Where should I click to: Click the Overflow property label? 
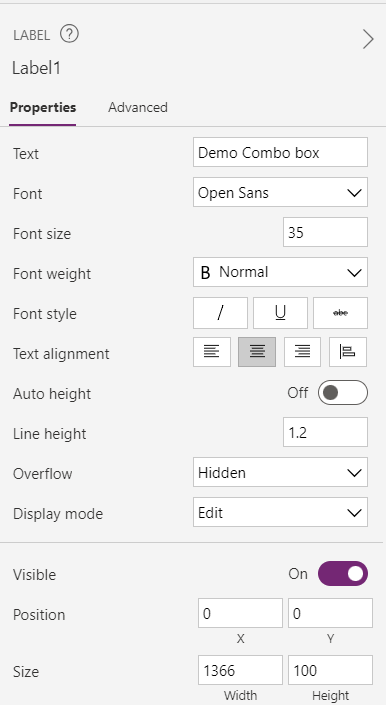click(43, 474)
